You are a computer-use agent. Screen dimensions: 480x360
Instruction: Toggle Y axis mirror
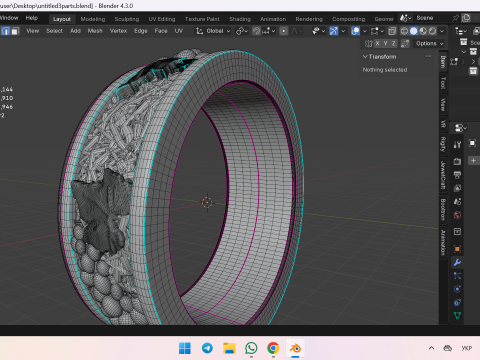coord(385,43)
